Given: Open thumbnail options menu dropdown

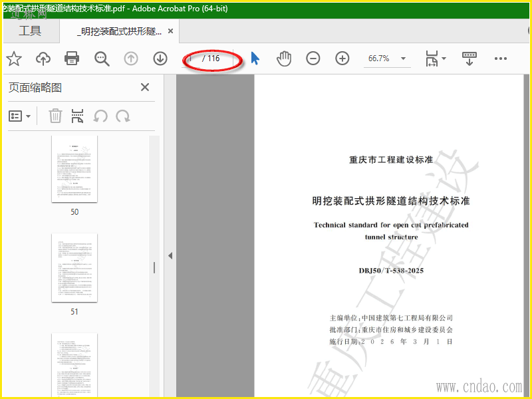Looking at the screenshot, I should tap(19, 116).
